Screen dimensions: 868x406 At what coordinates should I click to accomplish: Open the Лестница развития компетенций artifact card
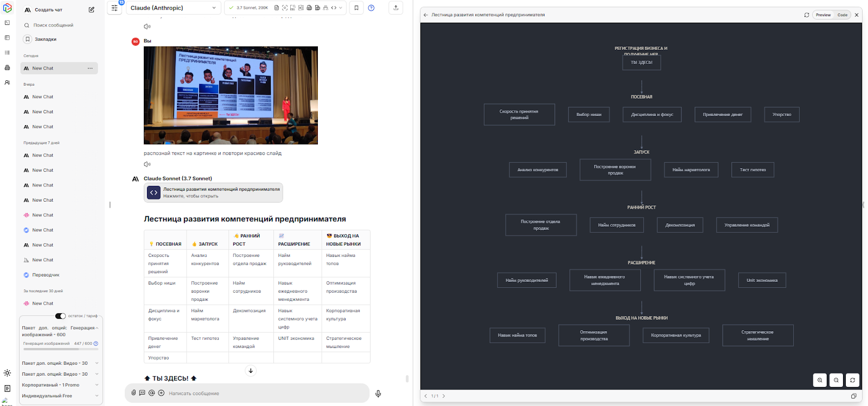pyautogui.click(x=213, y=192)
